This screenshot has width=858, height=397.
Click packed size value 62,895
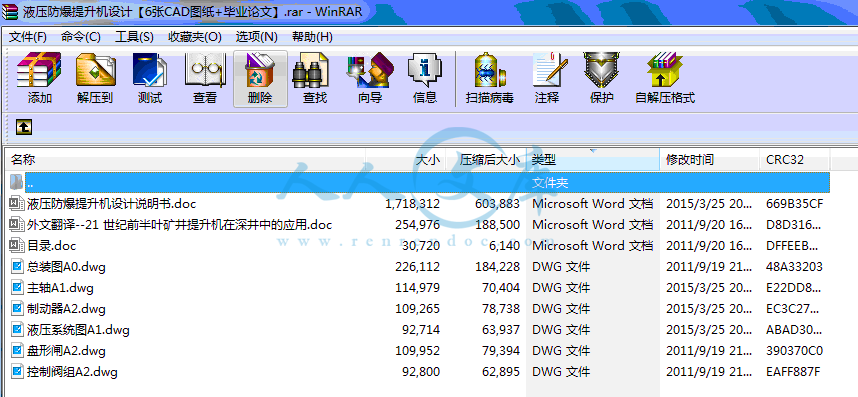click(x=501, y=372)
